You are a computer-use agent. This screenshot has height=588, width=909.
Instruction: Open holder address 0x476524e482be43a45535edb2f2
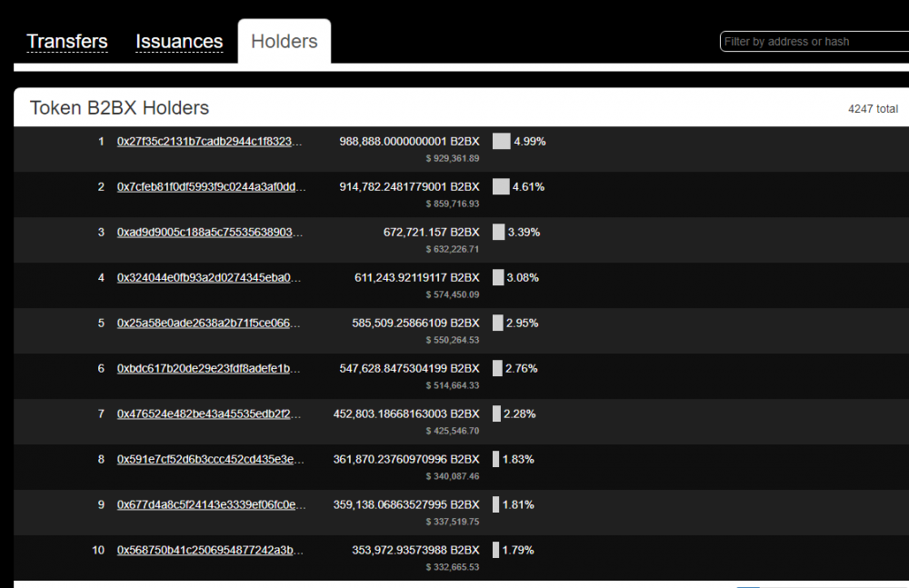(x=209, y=414)
